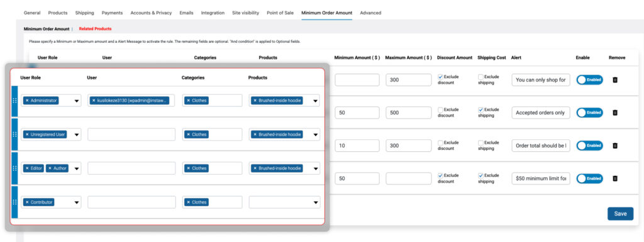Uncheck Exclude discount in first rule row

pos(440,77)
